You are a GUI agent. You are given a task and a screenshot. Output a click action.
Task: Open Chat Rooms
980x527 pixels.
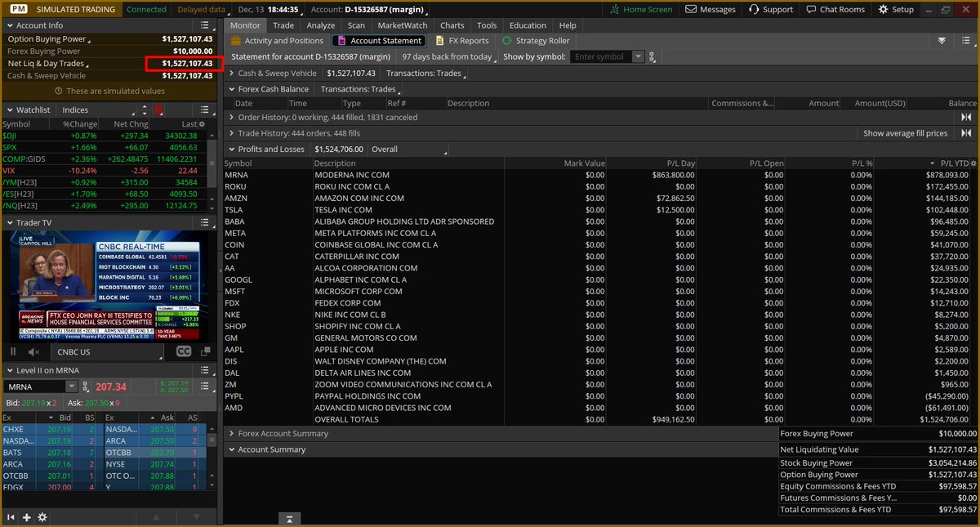[x=835, y=9]
